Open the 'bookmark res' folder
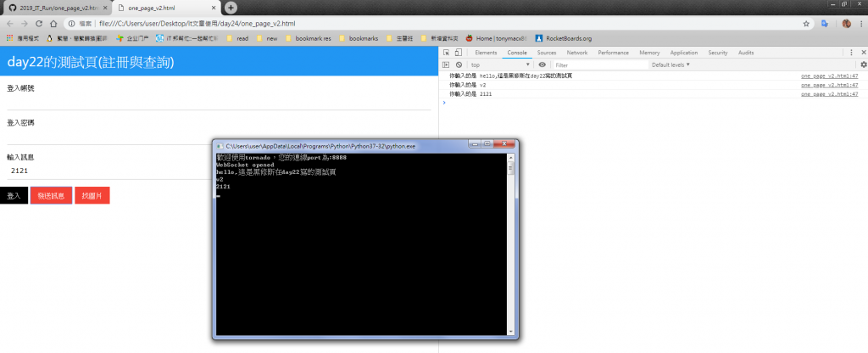Viewport: 868px width, 353px height. point(307,39)
